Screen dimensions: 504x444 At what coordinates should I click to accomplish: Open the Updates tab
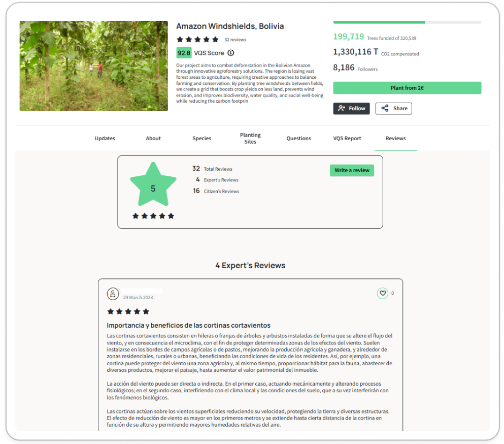(105, 138)
